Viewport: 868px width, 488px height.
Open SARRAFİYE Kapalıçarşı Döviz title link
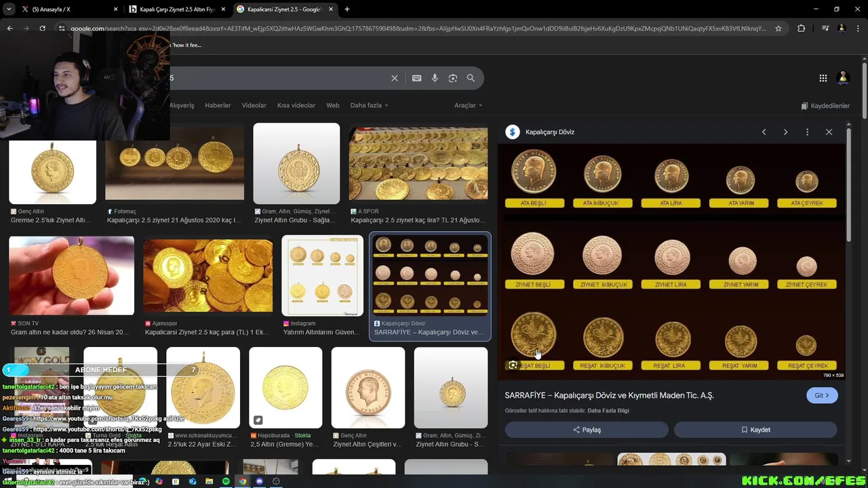pyautogui.click(x=609, y=395)
